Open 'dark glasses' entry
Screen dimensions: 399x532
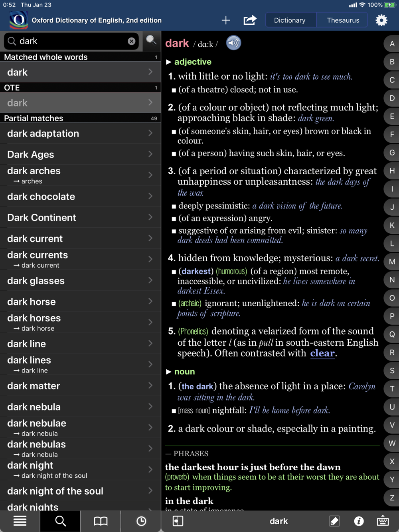pos(80,281)
